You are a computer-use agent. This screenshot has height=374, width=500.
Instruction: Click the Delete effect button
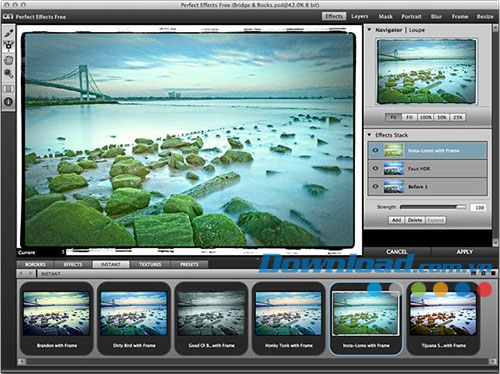point(415,220)
